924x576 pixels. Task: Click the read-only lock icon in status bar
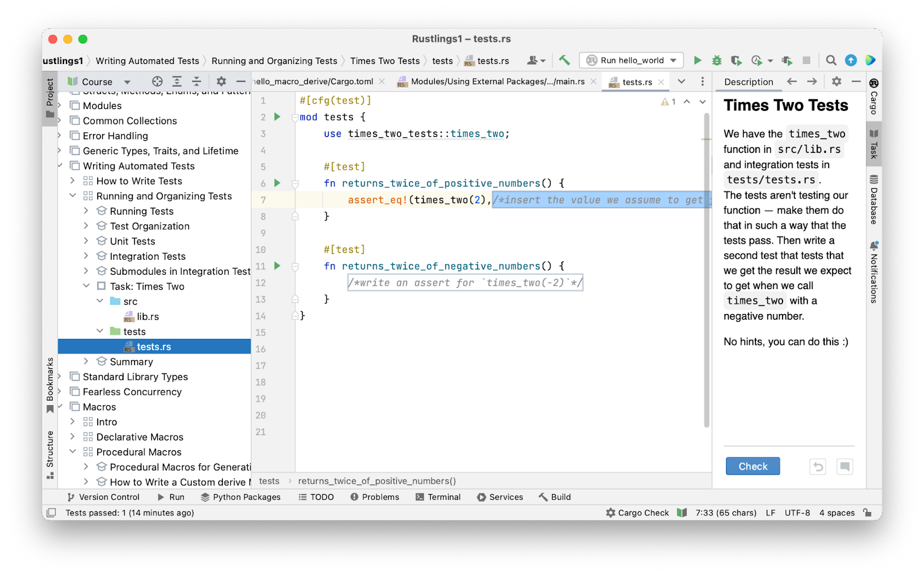click(x=867, y=513)
